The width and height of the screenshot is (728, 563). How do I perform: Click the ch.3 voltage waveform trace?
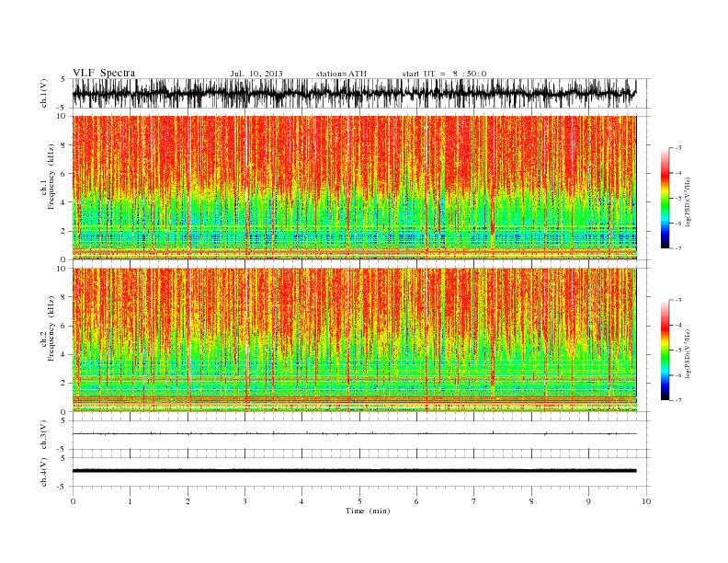(354, 434)
